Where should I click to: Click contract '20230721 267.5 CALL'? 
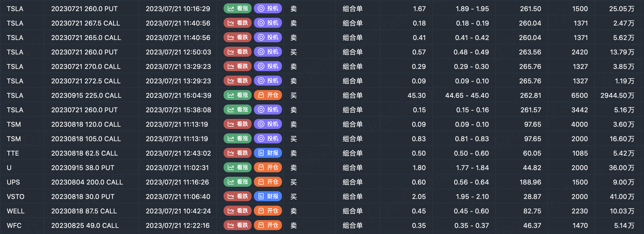(x=86, y=23)
